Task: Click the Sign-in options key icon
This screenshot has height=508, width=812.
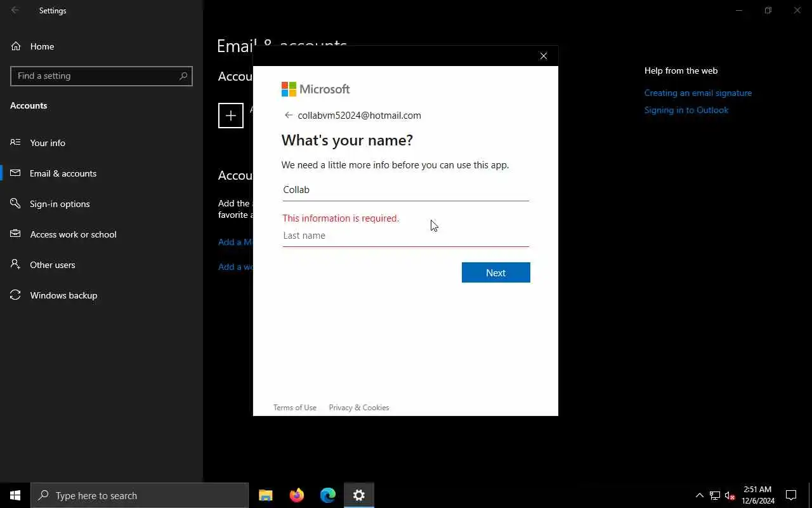Action: click(x=16, y=203)
